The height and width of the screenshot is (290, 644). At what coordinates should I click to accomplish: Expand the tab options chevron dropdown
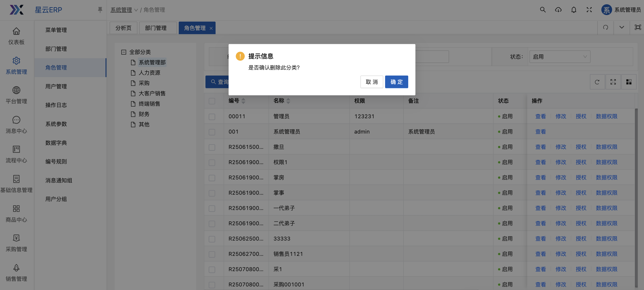coord(622,27)
